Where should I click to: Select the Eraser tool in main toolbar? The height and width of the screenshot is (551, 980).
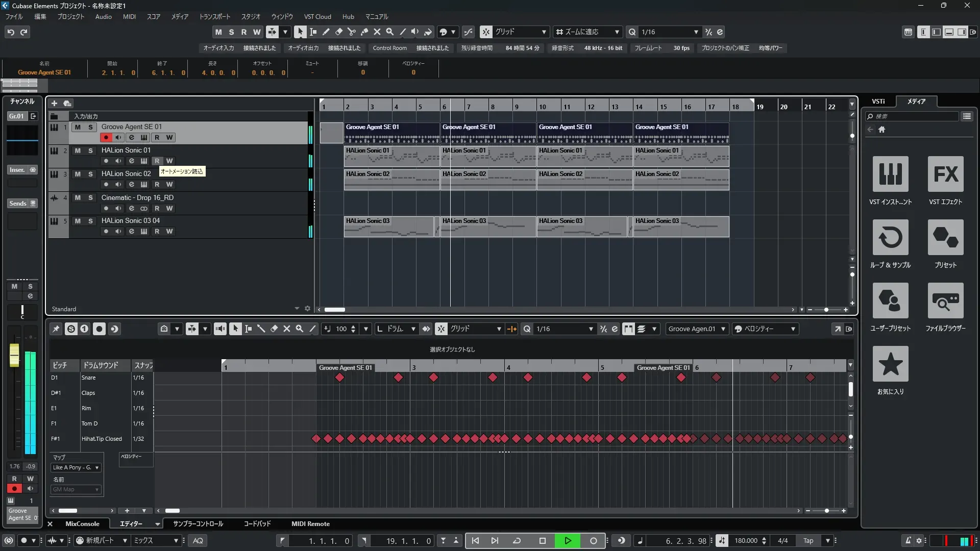pos(338,32)
